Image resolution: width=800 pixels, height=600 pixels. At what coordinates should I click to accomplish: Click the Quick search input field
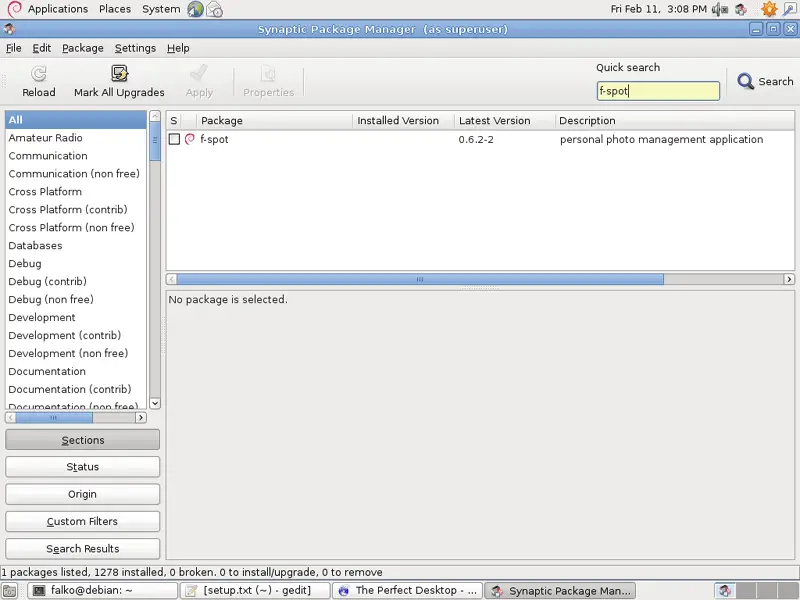(x=658, y=91)
